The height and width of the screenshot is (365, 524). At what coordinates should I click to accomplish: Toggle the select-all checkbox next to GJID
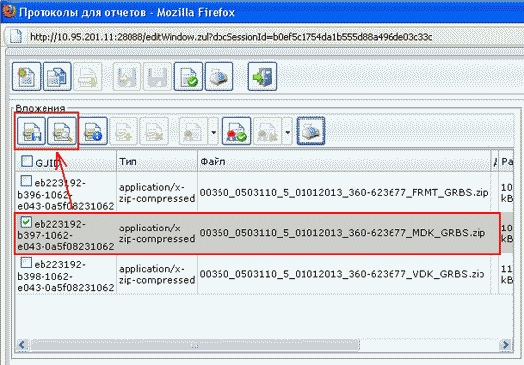[x=27, y=161]
